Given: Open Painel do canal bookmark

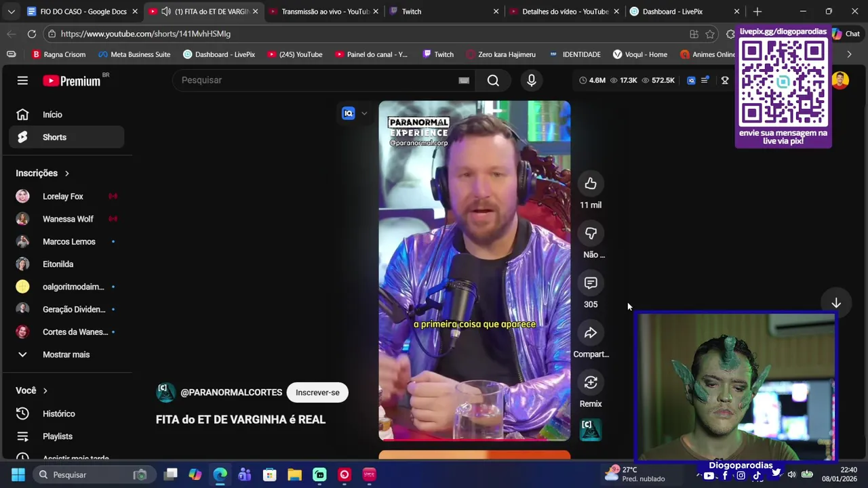Looking at the screenshot, I should click(x=372, y=54).
